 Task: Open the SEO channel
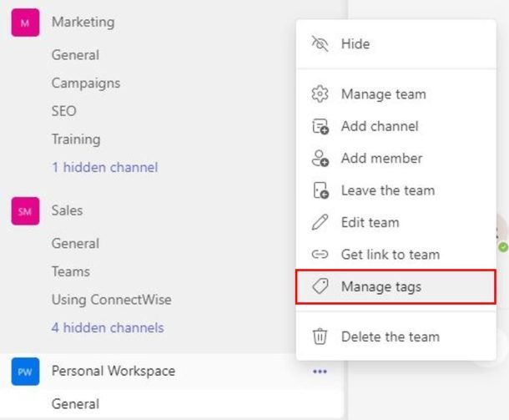[64, 111]
